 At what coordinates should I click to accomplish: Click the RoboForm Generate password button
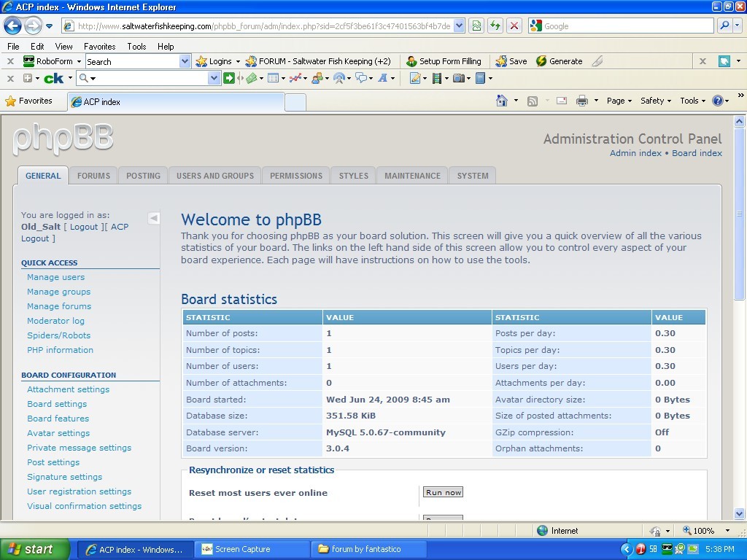coord(560,61)
